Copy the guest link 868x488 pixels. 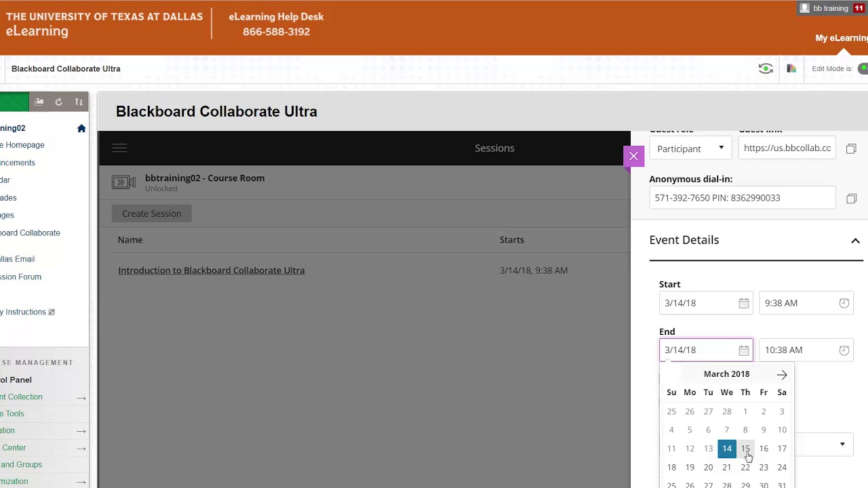point(851,148)
